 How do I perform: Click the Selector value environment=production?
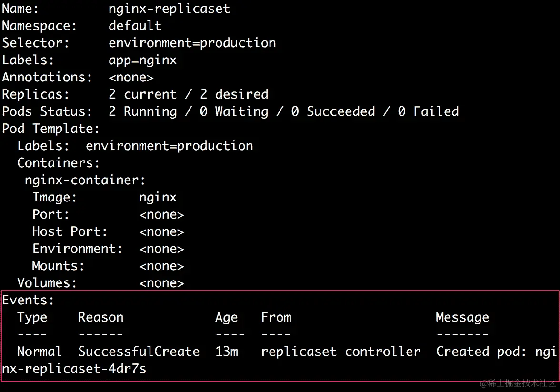192,43
